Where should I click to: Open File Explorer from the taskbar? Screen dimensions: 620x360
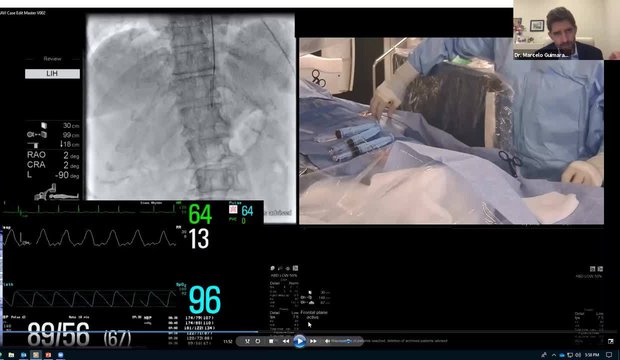point(11,355)
